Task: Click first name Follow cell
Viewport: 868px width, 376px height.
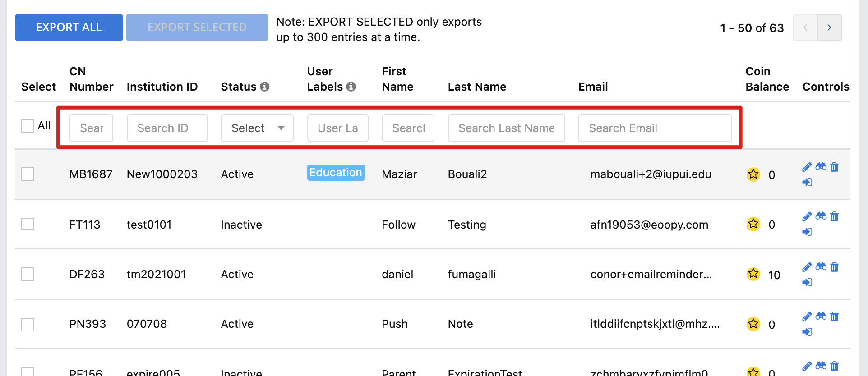Action: pyautogui.click(x=398, y=225)
